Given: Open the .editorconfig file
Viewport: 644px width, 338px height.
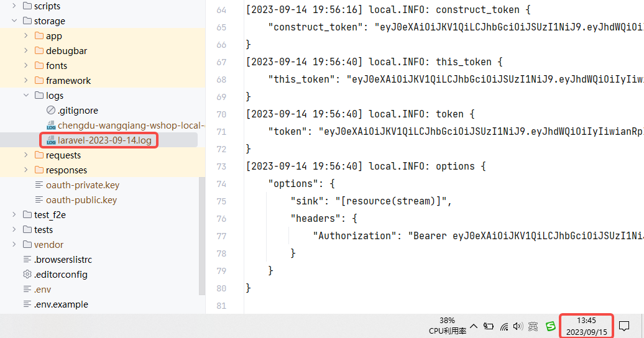Looking at the screenshot, I should point(61,274).
